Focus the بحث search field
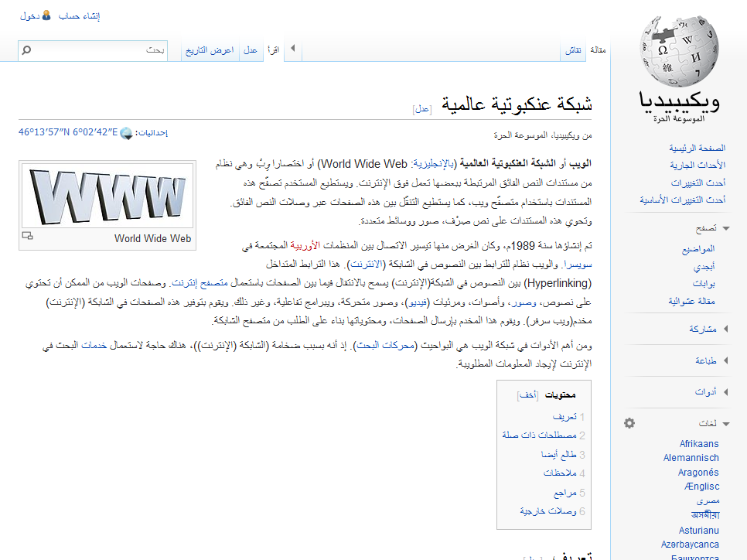Screen dimensions: 747x560 coord(93,50)
